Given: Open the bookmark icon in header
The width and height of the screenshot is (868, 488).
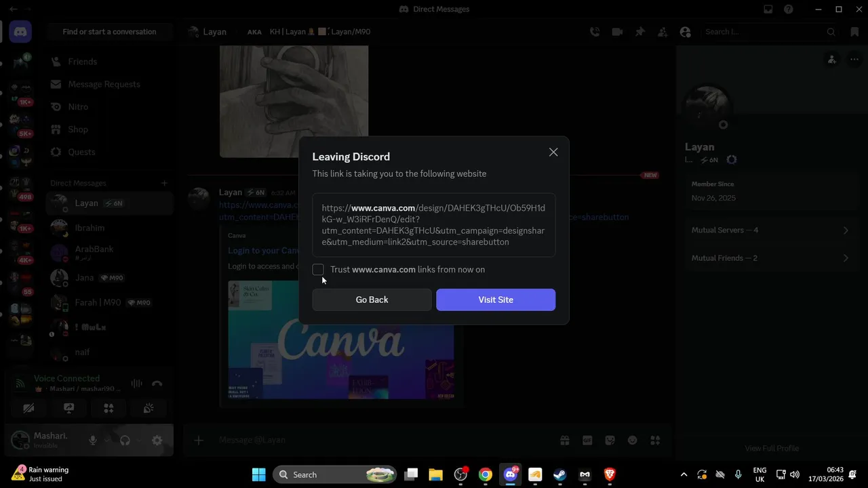Looking at the screenshot, I should (x=854, y=32).
